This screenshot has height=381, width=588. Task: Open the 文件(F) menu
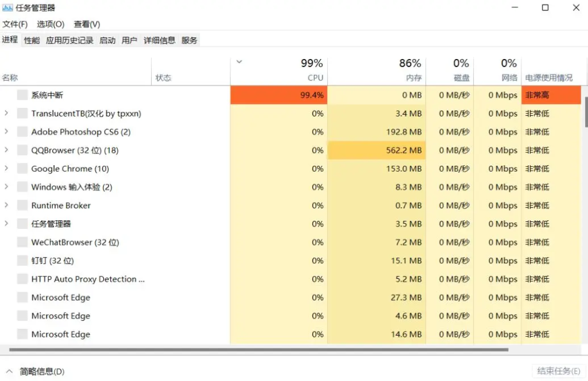[15, 24]
